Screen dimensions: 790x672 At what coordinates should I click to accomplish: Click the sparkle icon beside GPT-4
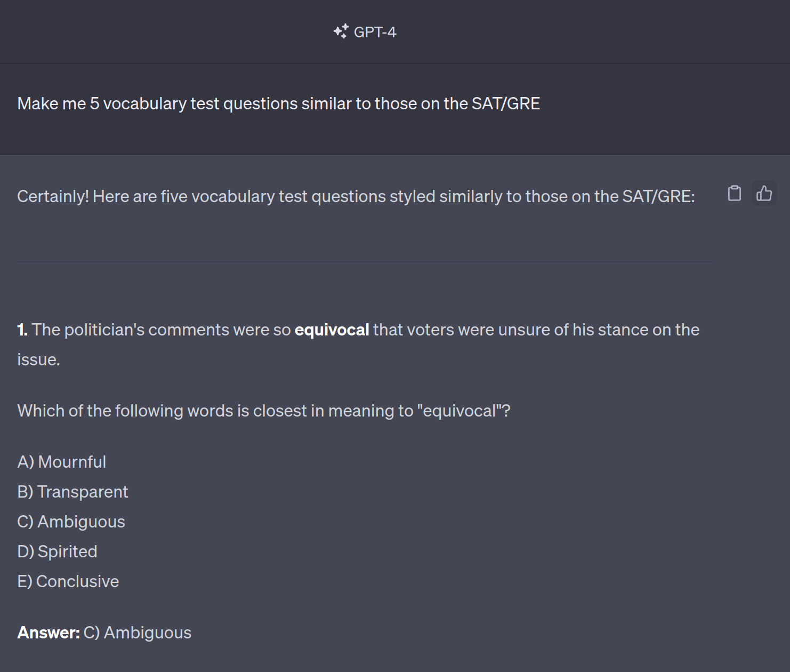click(341, 31)
